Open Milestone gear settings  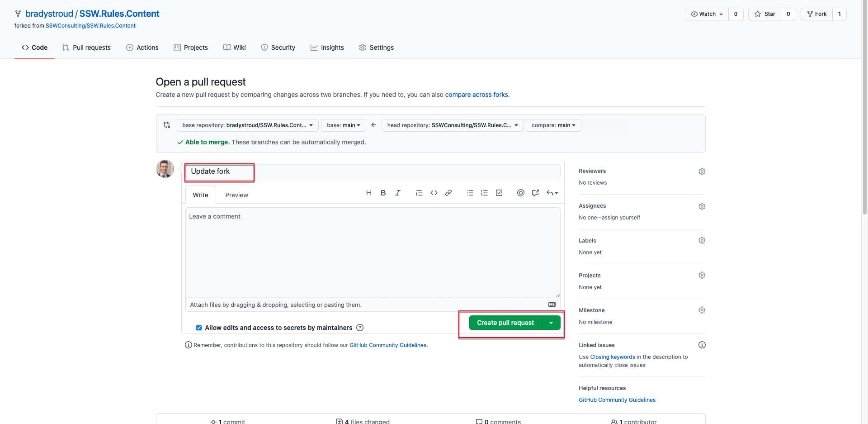tap(702, 310)
